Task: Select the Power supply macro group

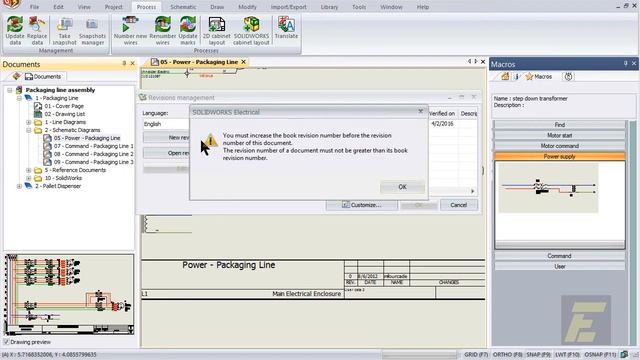Action: point(559,156)
